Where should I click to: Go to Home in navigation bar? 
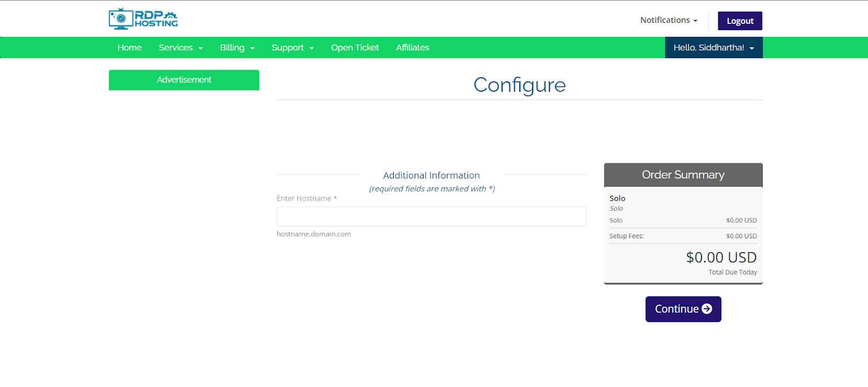tap(130, 48)
